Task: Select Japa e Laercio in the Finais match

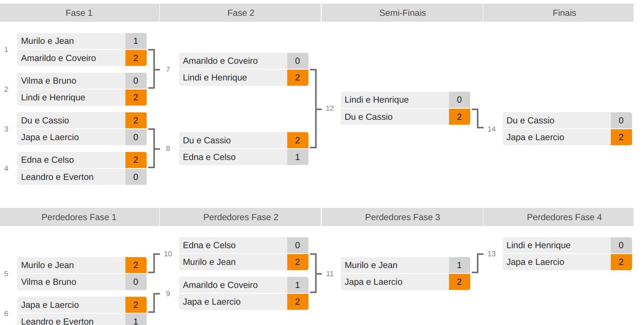Action: pyautogui.click(x=535, y=137)
